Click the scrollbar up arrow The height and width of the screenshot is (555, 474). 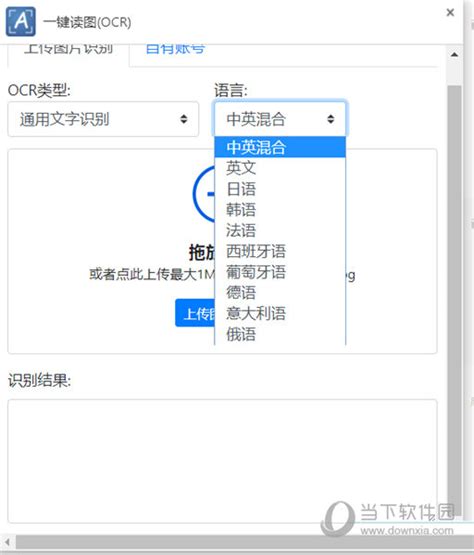point(454,55)
